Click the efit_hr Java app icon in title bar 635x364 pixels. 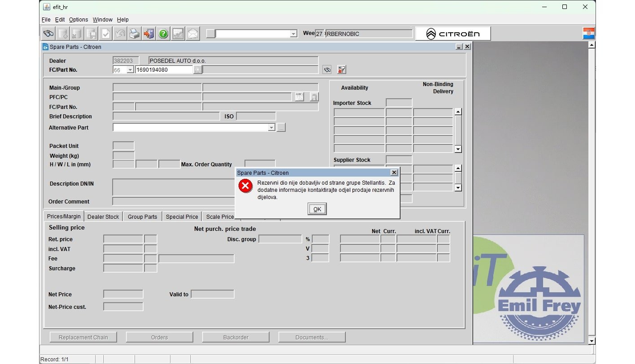(x=47, y=7)
